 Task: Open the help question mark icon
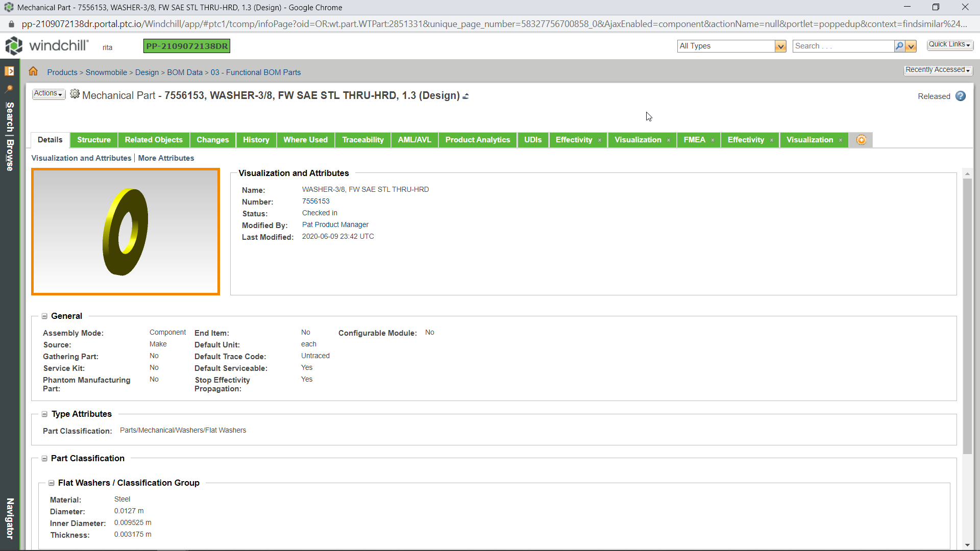pyautogui.click(x=961, y=96)
